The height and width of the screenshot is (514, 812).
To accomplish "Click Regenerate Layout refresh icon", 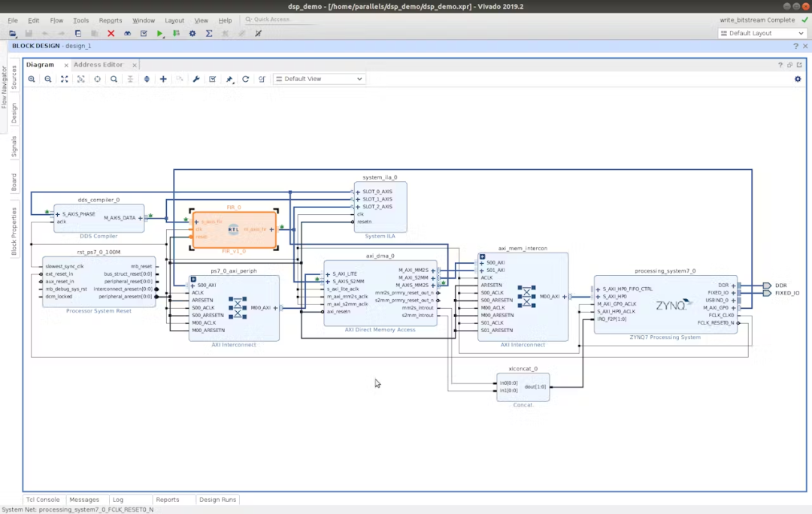I will (x=246, y=79).
